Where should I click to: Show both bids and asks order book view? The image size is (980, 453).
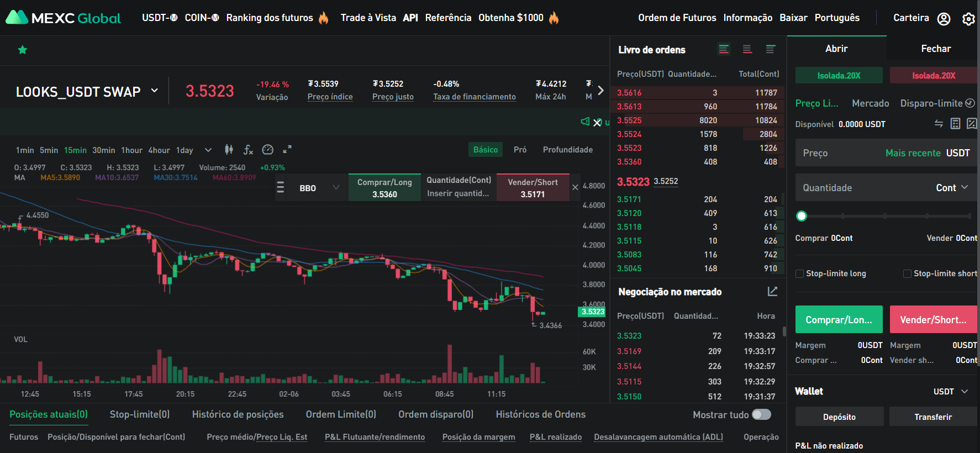point(724,49)
